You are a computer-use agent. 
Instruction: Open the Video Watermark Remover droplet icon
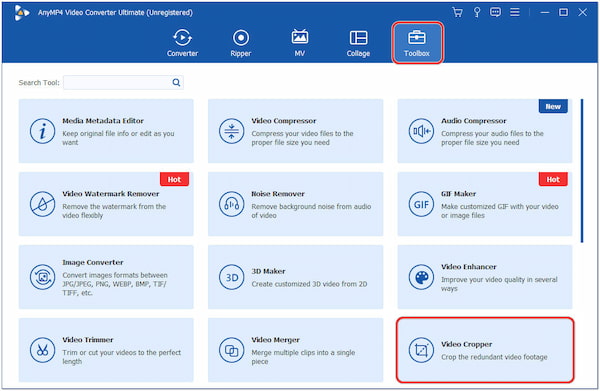(x=42, y=204)
